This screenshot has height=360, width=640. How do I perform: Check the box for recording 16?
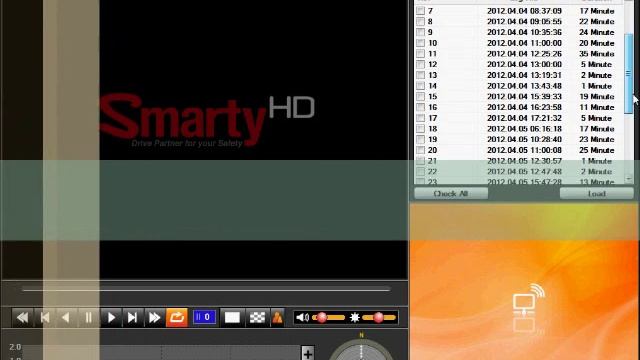420,107
